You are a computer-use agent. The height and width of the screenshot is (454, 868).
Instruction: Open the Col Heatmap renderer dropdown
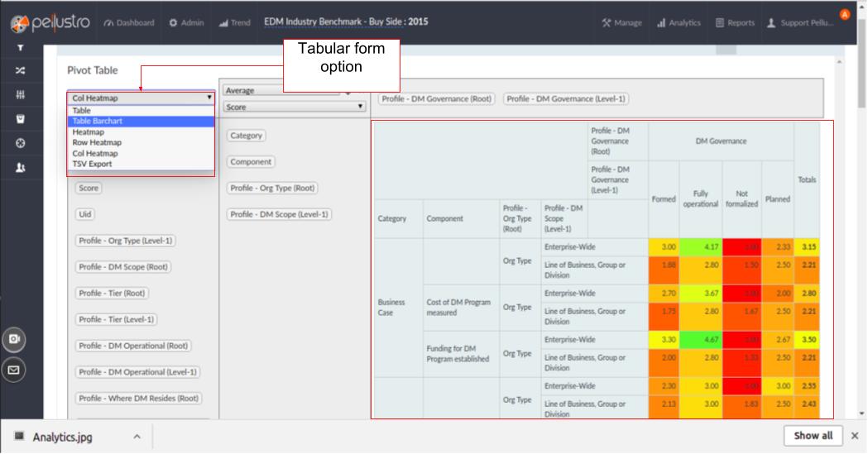coord(141,98)
